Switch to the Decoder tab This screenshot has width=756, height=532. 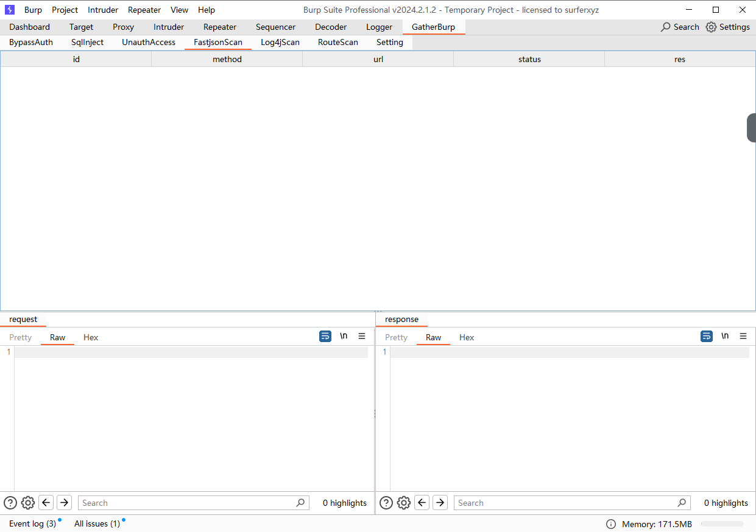[331, 27]
